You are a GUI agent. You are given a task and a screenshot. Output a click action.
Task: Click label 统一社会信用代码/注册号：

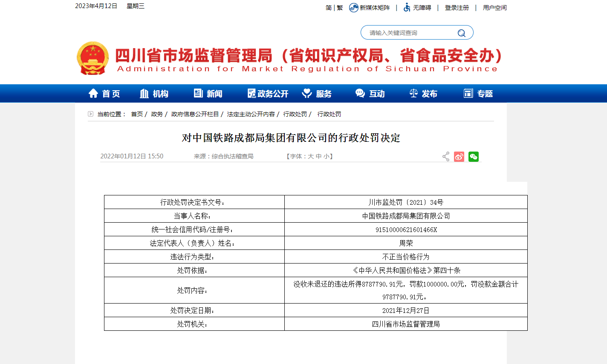[x=193, y=229]
